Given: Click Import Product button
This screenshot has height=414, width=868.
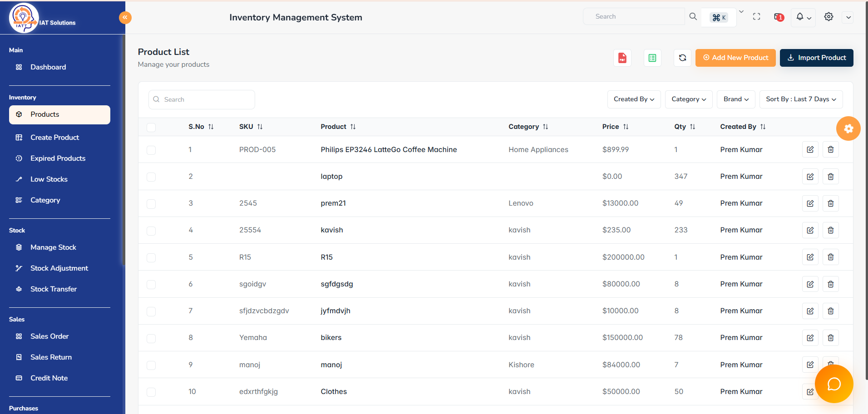Looking at the screenshot, I should click(x=816, y=58).
